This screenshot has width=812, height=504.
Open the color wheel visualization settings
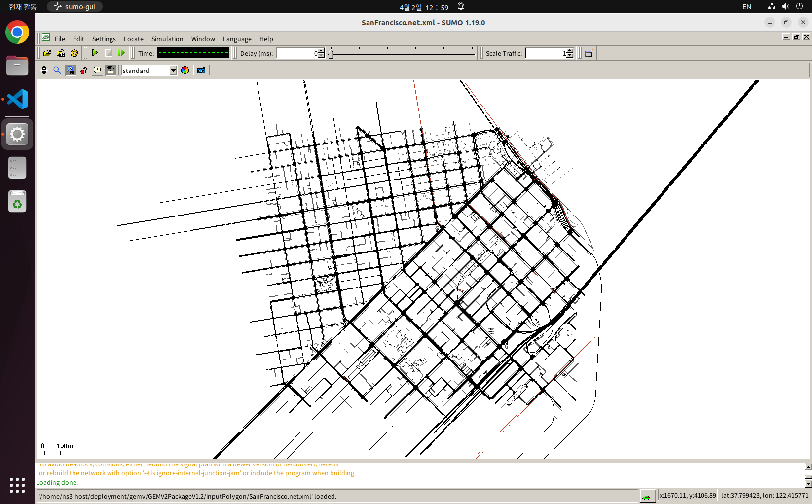click(185, 71)
